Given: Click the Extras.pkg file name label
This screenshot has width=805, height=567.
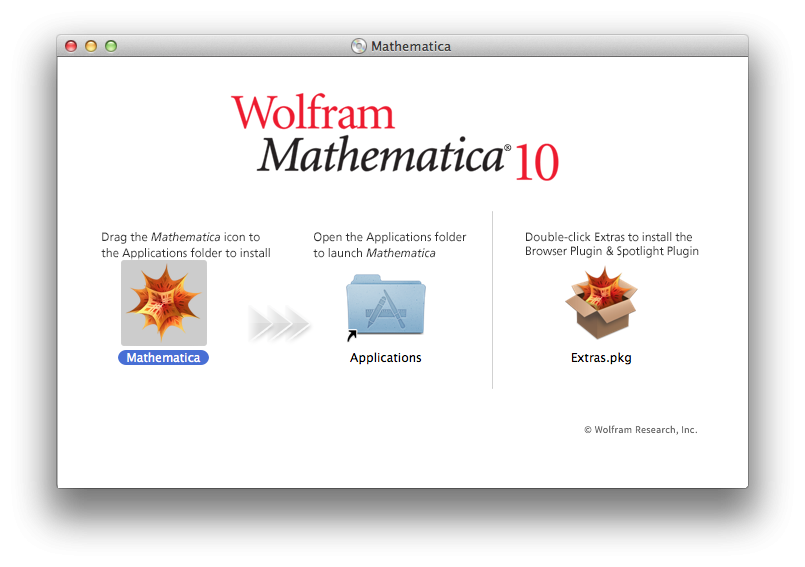Looking at the screenshot, I should [601, 357].
